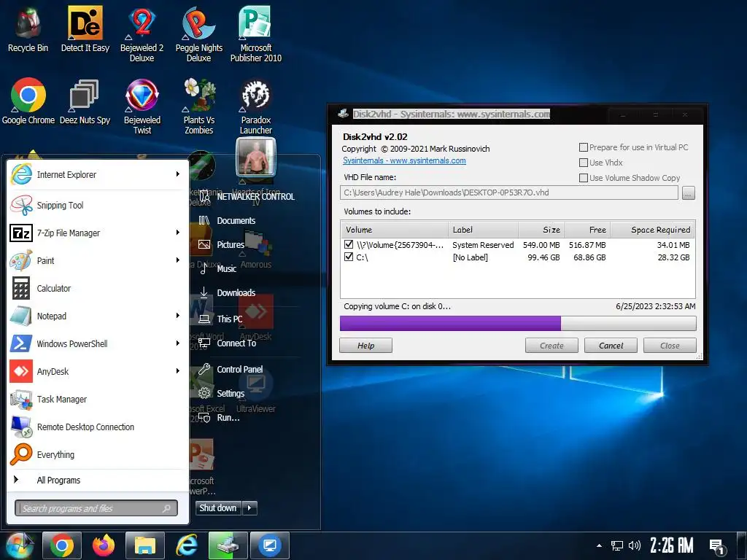The width and height of the screenshot is (747, 560).
Task: Open Documents in Start menu right pane
Action: click(236, 220)
